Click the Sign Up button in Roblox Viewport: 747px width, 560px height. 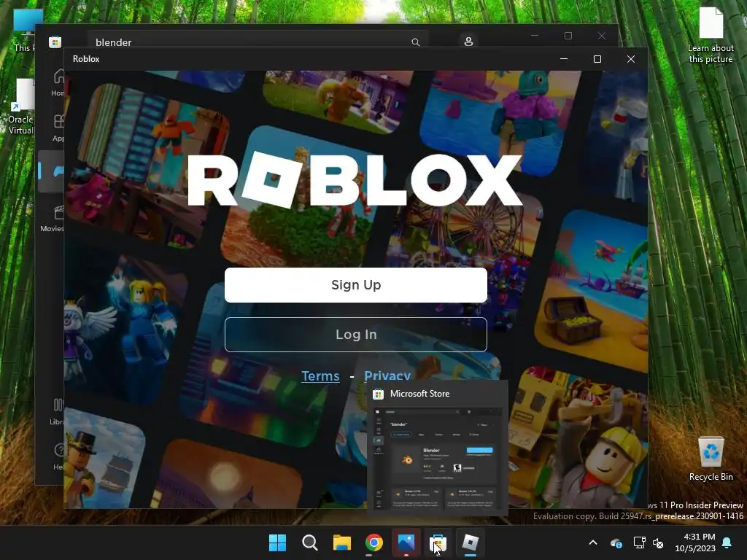click(x=356, y=285)
